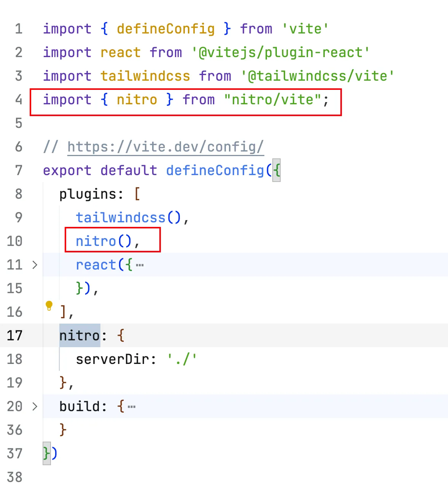Click the '@vitejs/plugin-react' import string
Image resolution: width=448 pixels, height=485 pixels.
click(x=280, y=53)
